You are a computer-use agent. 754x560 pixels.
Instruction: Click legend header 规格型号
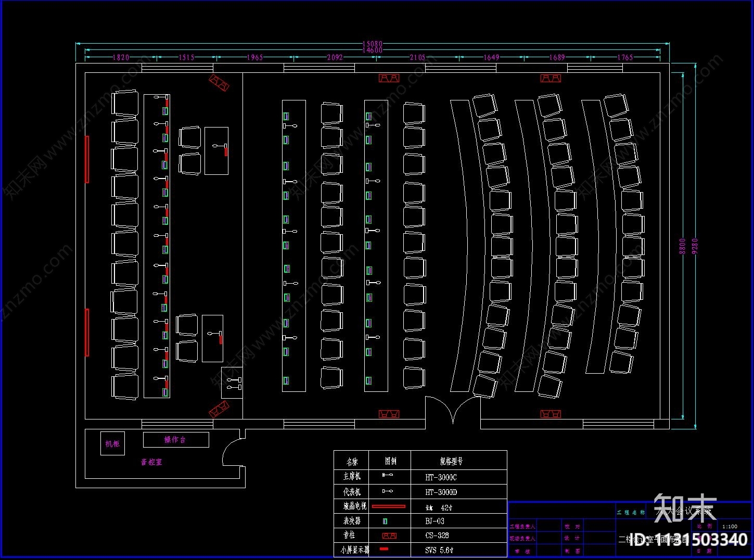point(451,461)
